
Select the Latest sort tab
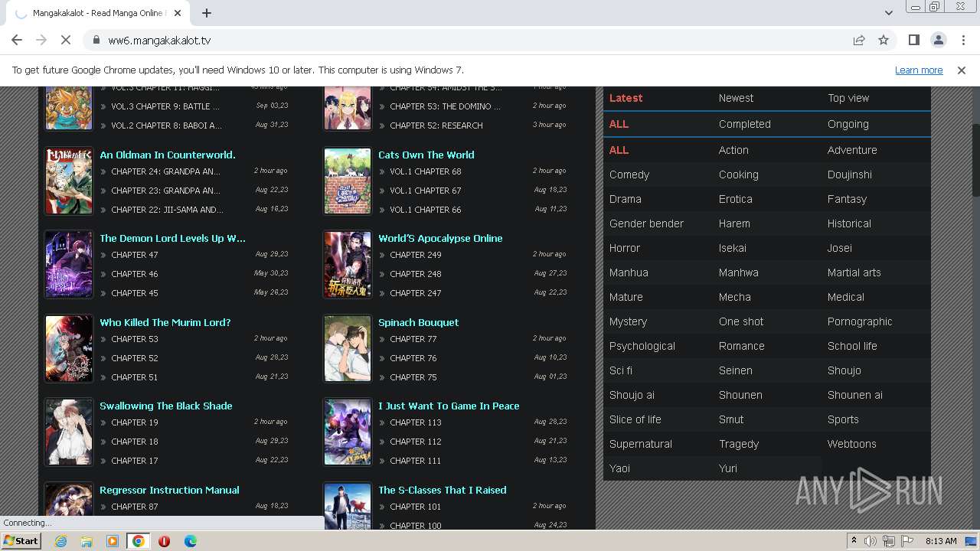click(x=626, y=98)
